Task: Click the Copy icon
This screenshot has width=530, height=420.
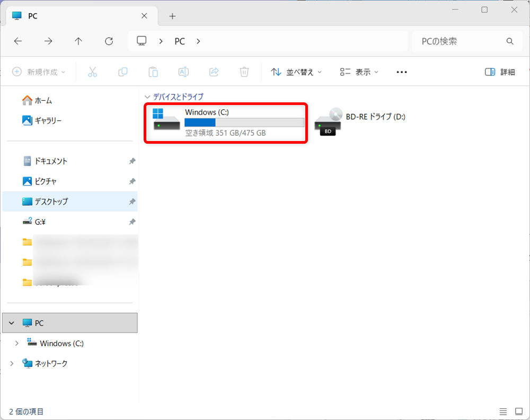Action: point(122,72)
